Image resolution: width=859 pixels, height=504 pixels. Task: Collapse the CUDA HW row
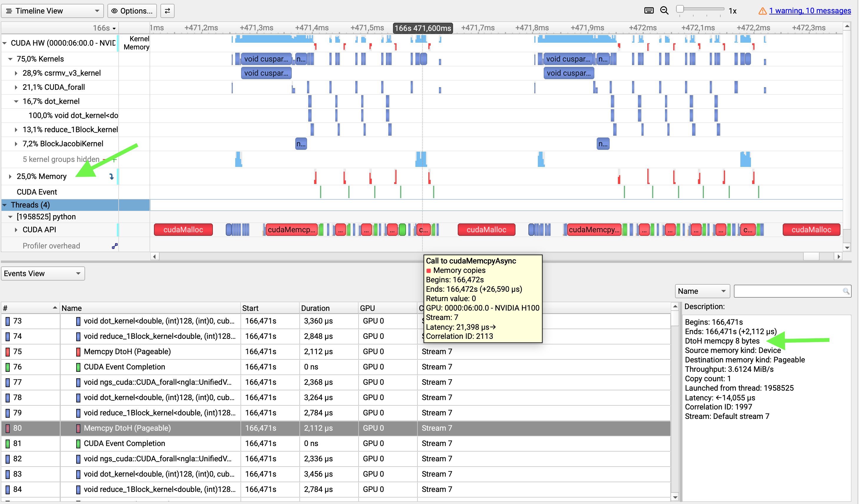tap(5, 43)
